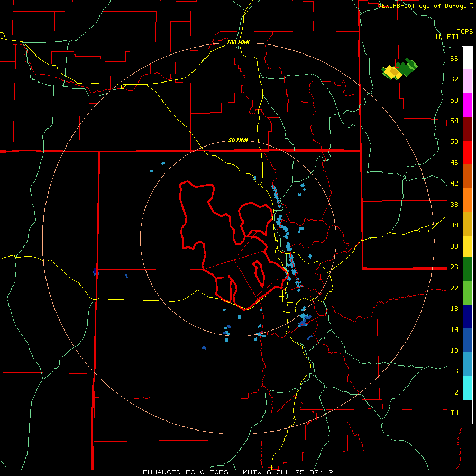
Task: Click the gold color scale swatch
Action: [467, 224]
